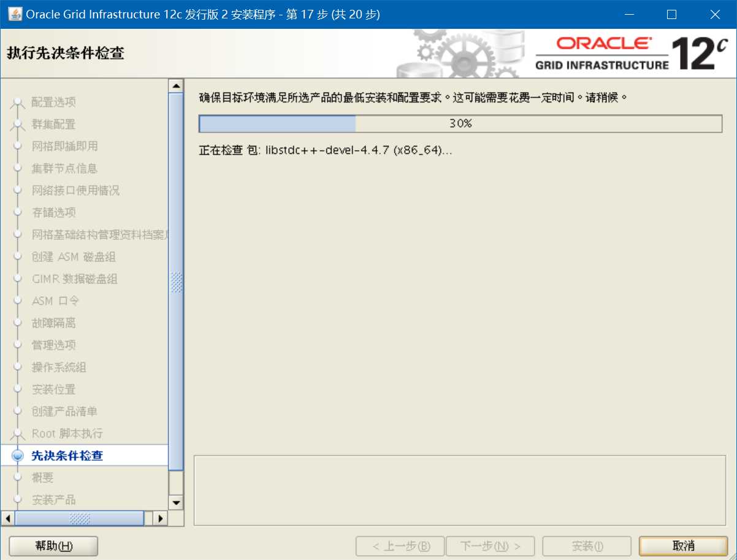The image size is (737, 560).
Task: Select the current 先决条件检查 step
Action: tap(67, 455)
